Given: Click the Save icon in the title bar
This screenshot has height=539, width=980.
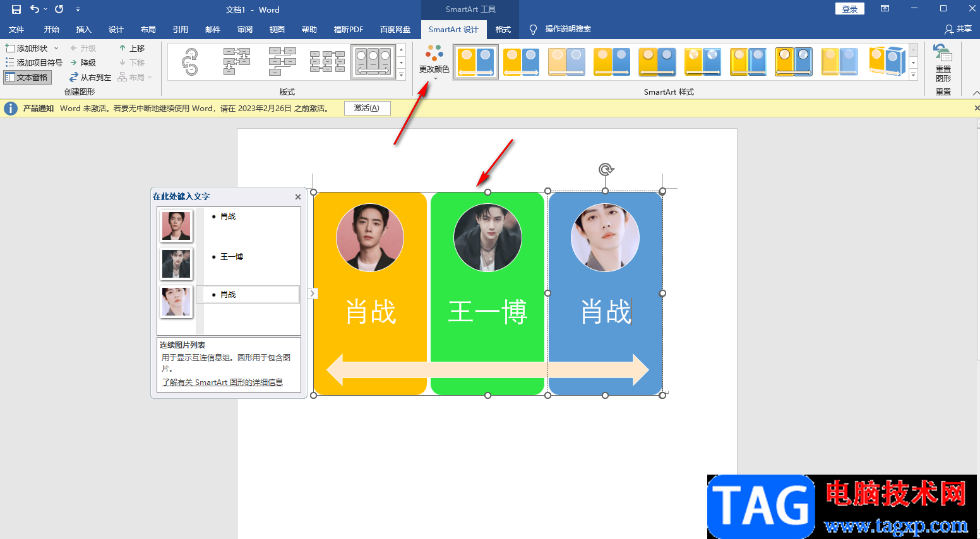Looking at the screenshot, I should pos(16,9).
